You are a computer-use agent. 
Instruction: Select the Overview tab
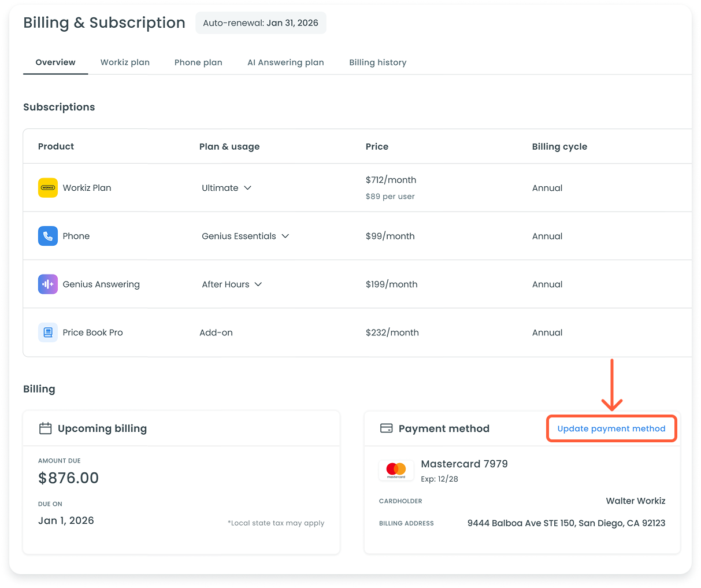pos(55,62)
